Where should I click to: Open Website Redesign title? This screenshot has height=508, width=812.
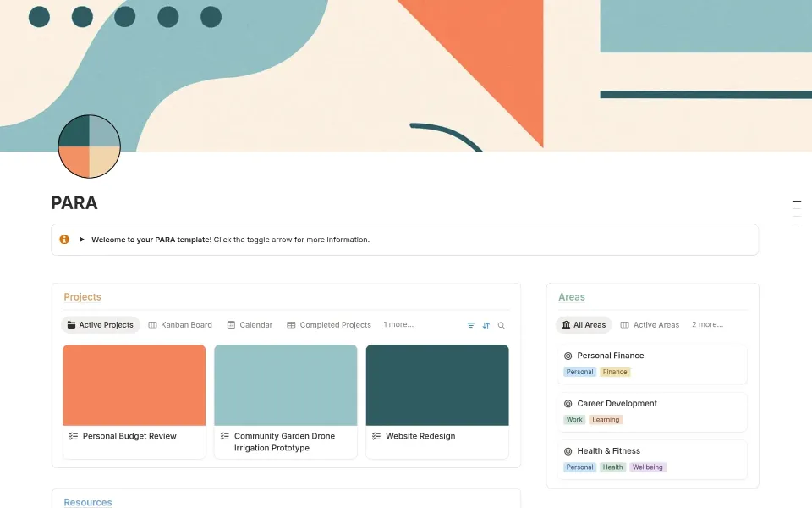pyautogui.click(x=420, y=436)
